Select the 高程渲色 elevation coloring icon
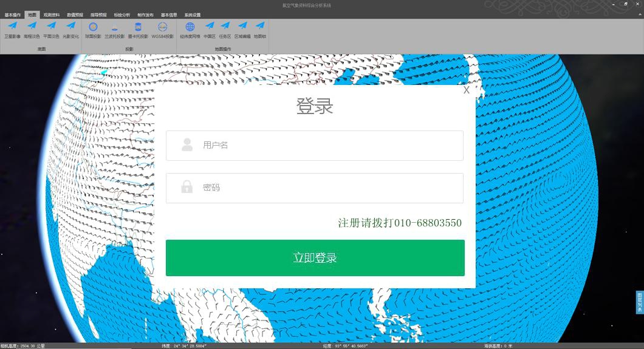The width and height of the screenshot is (644, 349). coord(32,30)
